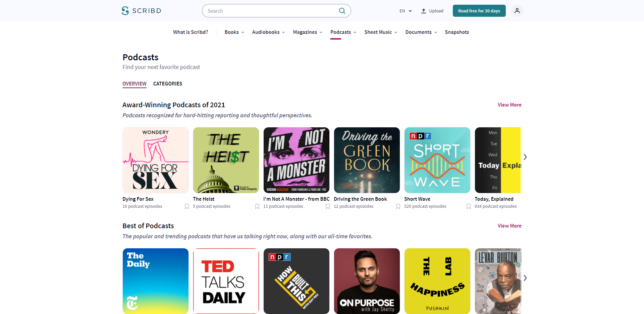Click the Scribd logo

point(141,11)
